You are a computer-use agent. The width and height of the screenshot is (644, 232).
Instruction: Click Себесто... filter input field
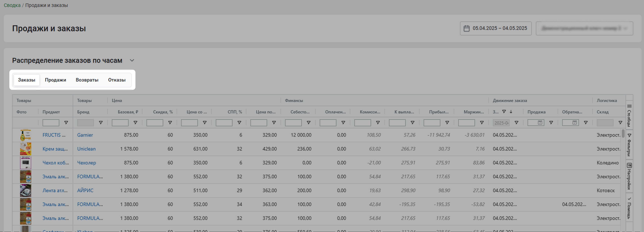point(293,123)
